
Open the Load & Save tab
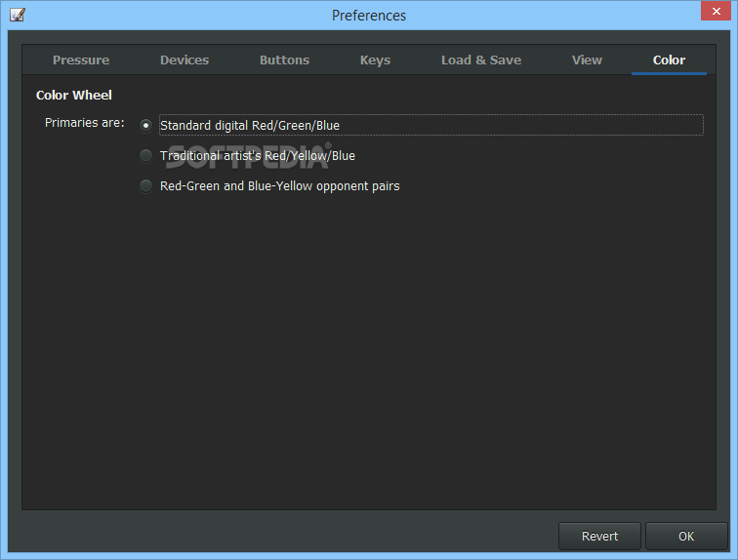(x=481, y=60)
